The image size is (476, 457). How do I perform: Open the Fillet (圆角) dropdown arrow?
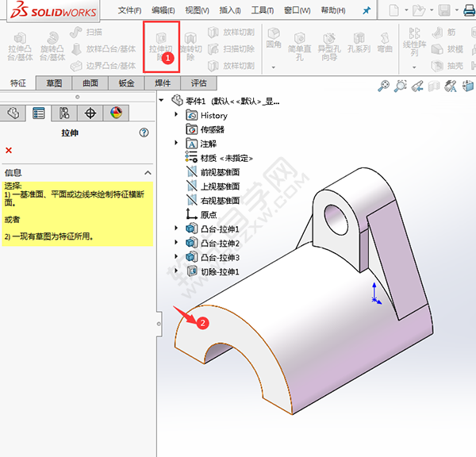tap(273, 67)
